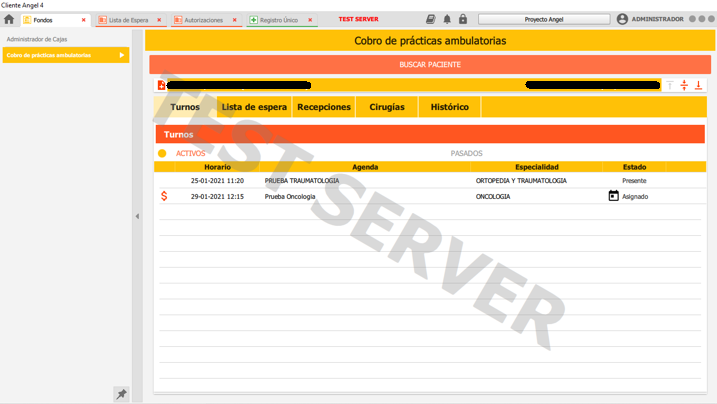The image size is (717, 404).
Task: Select Administrador de Cajas in sidebar
Action: point(37,39)
